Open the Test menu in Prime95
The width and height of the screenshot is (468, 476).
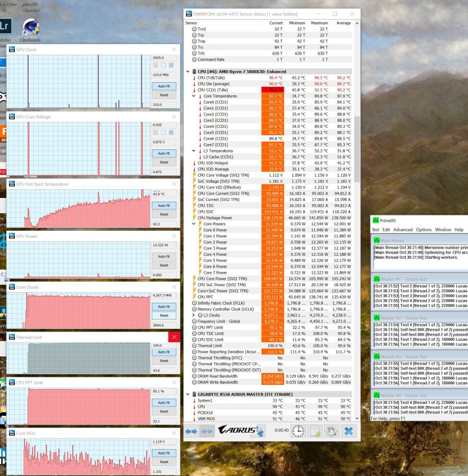point(375,230)
